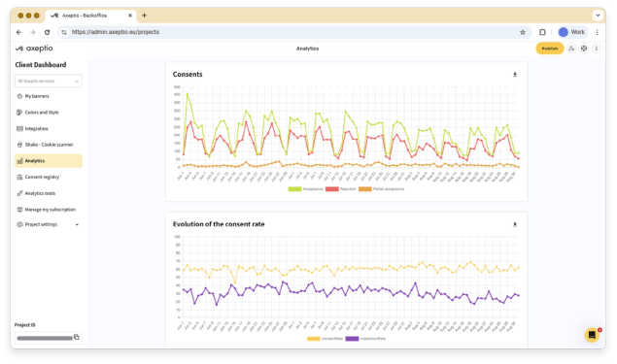Click the user add icon next to Publish
The height and width of the screenshot is (364, 617).
coord(571,49)
